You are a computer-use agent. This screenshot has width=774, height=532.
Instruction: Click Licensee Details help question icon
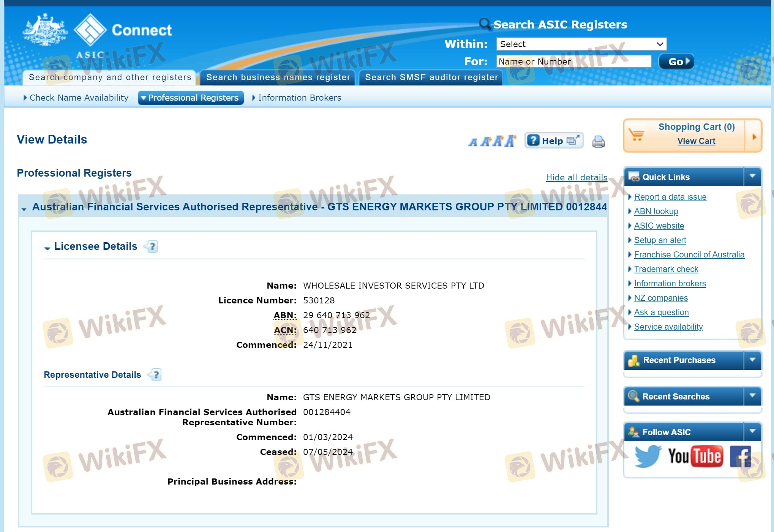coord(152,246)
